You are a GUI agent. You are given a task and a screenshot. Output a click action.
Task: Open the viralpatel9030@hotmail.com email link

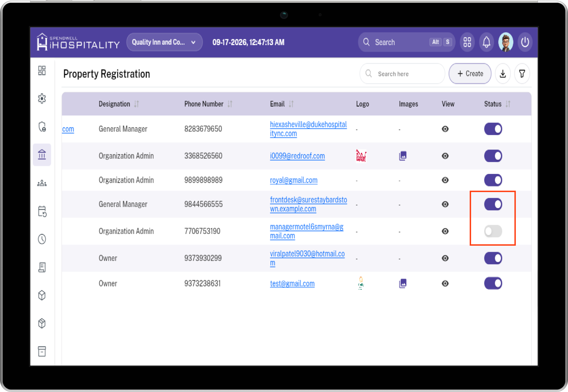coord(307,258)
